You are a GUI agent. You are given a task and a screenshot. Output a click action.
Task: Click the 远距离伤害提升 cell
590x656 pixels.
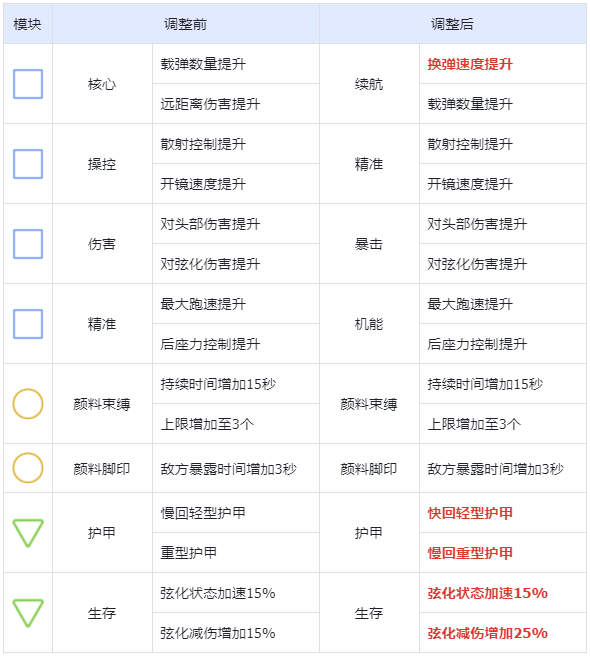coord(236,104)
